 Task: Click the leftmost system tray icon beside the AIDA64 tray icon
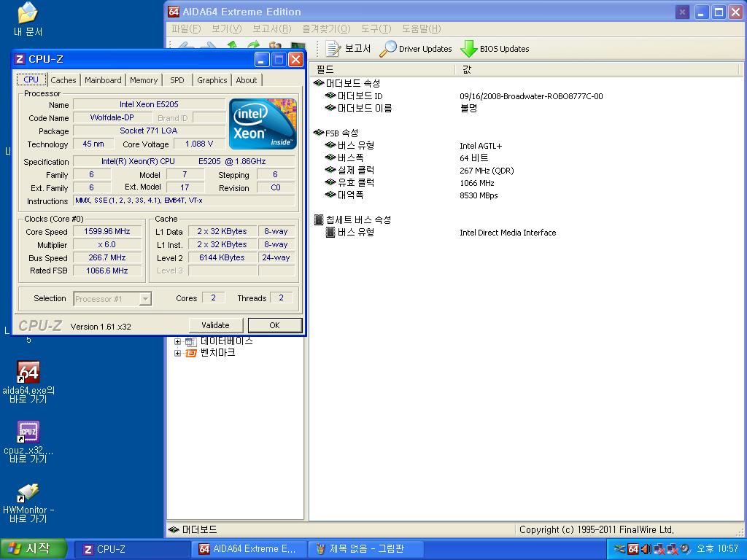(x=620, y=549)
